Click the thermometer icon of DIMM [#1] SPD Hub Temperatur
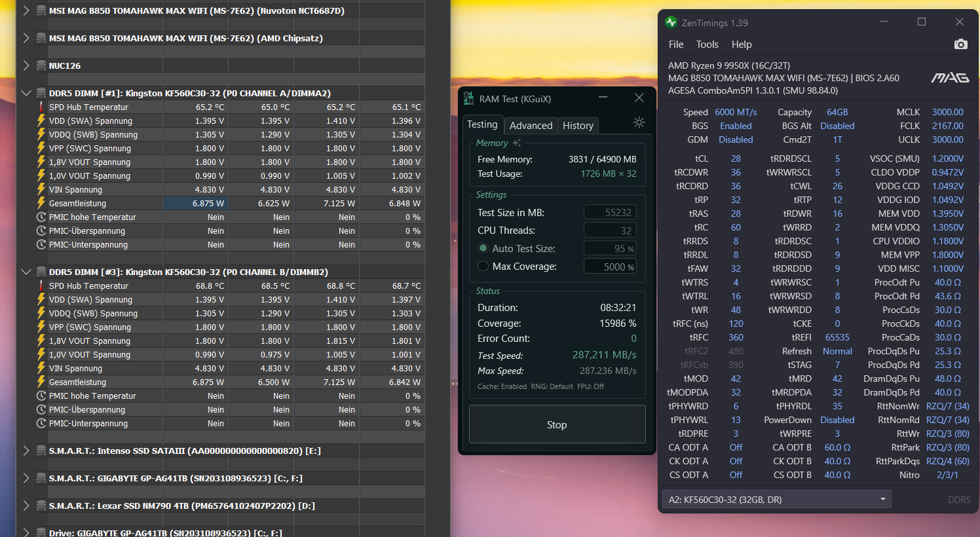The height and width of the screenshot is (537, 980). (x=41, y=107)
